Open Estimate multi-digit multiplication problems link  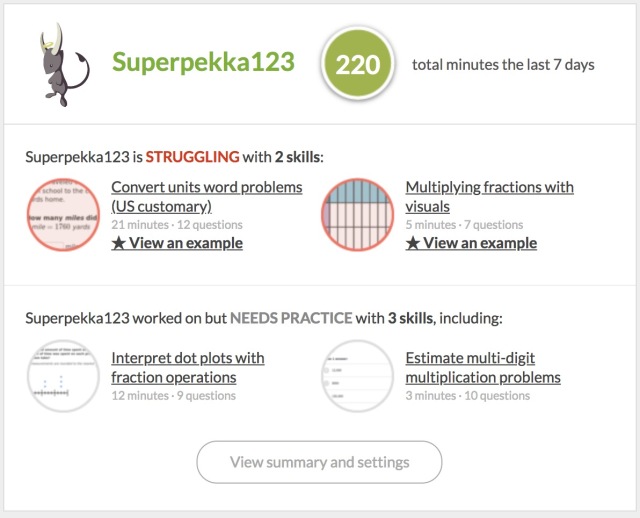[x=483, y=368]
